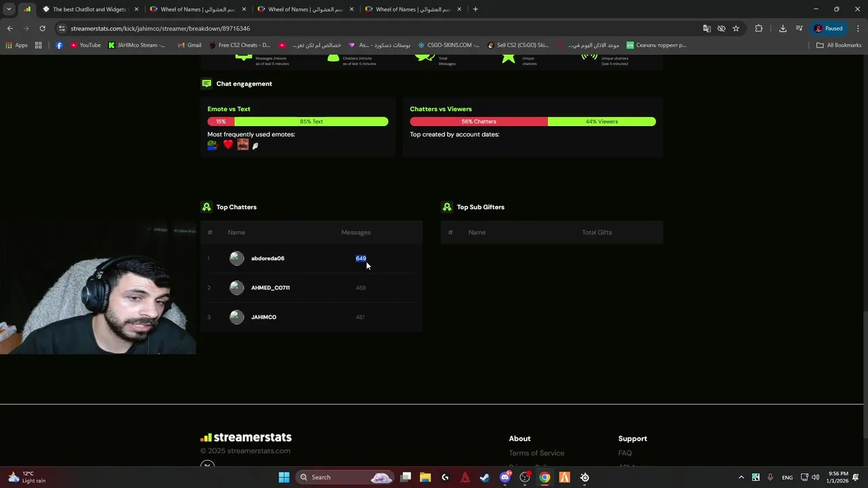This screenshot has width=868, height=488.
Task: Open Steam from the taskbar
Action: (x=485, y=477)
